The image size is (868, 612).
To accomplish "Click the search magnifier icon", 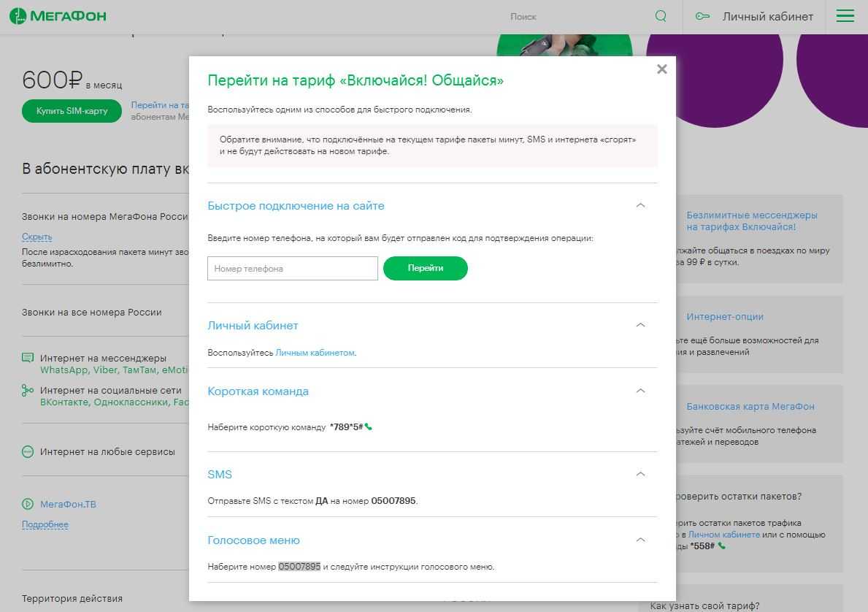I will point(661,16).
